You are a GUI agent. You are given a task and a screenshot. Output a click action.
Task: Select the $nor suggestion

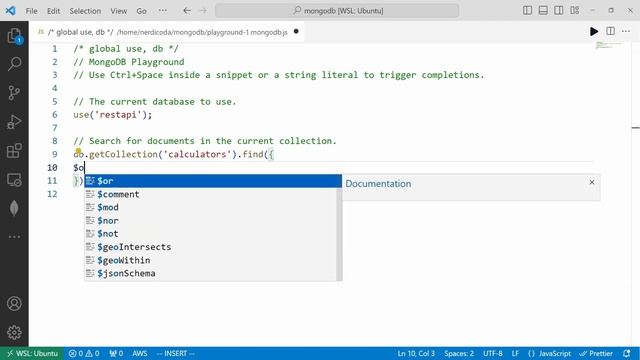point(210,220)
